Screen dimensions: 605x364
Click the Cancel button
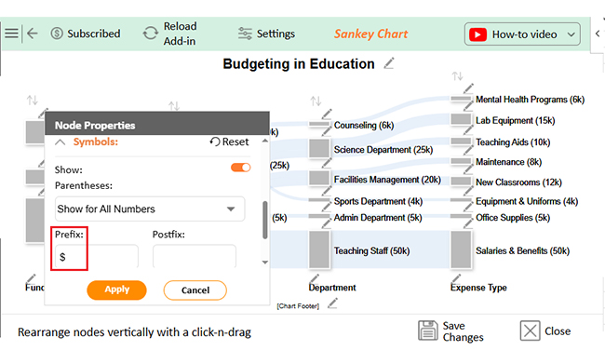pyautogui.click(x=195, y=290)
